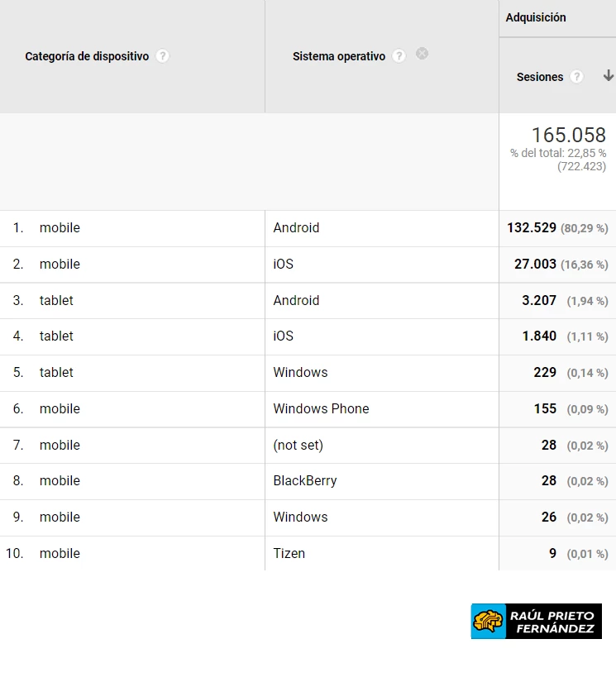
Task: Select the Tizen operating system
Action: point(289,554)
